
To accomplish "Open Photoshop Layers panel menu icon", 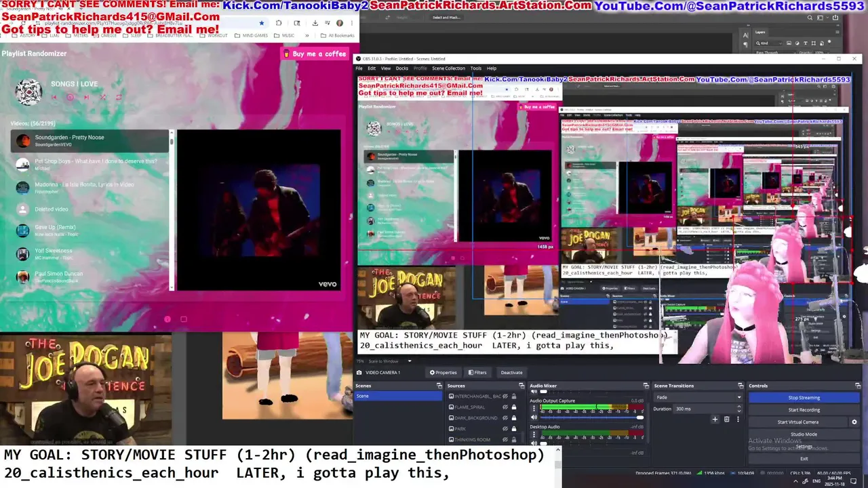I will 838,32.
